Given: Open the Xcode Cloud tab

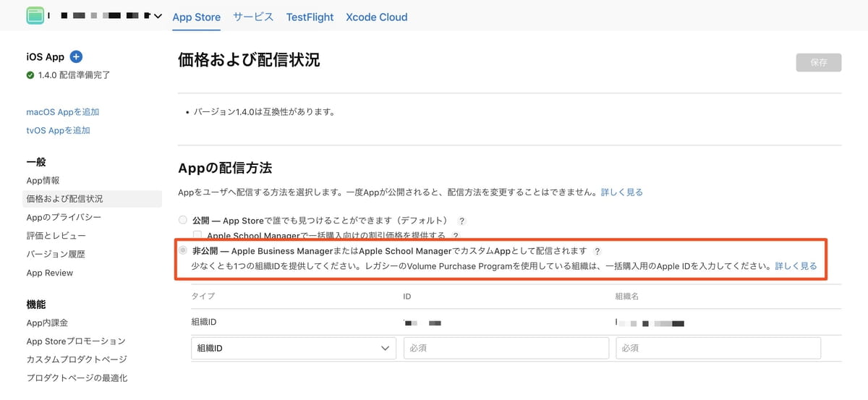Looking at the screenshot, I should pos(376,17).
